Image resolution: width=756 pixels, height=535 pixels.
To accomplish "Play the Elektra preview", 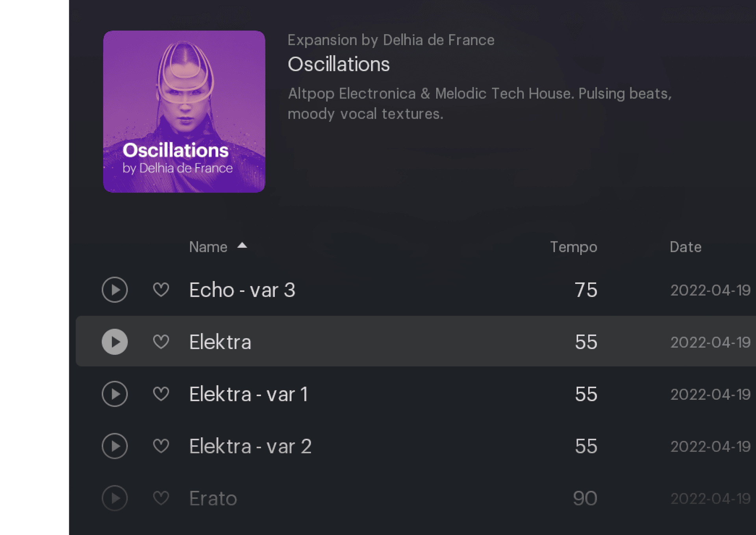I will 115,342.
